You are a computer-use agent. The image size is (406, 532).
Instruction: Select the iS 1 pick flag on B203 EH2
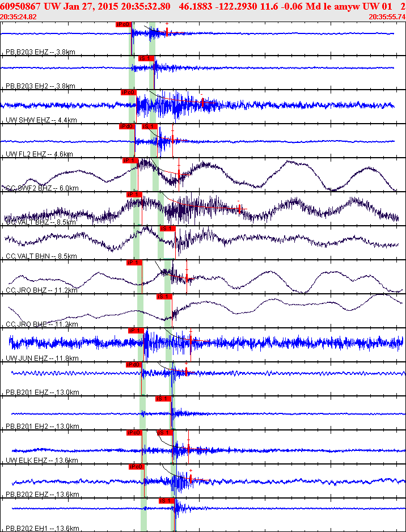146,58
